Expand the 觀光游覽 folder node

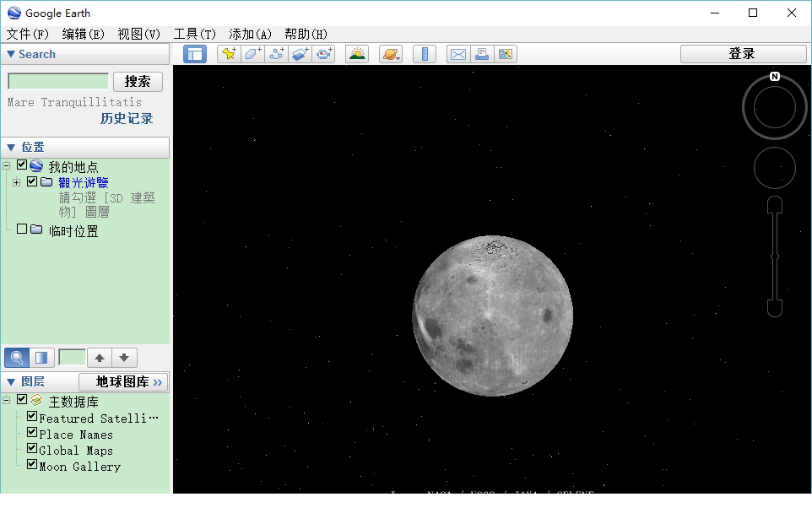click(x=17, y=182)
